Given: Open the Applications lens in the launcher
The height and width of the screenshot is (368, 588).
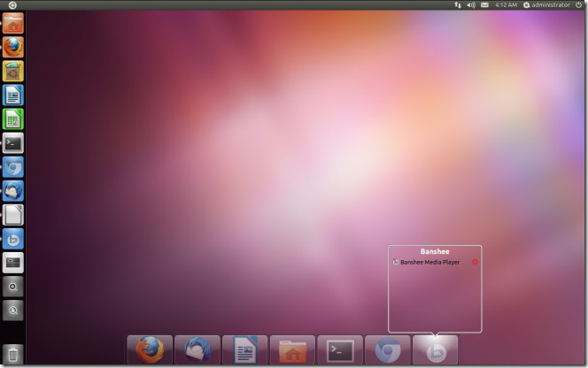Looking at the screenshot, I should [x=13, y=287].
